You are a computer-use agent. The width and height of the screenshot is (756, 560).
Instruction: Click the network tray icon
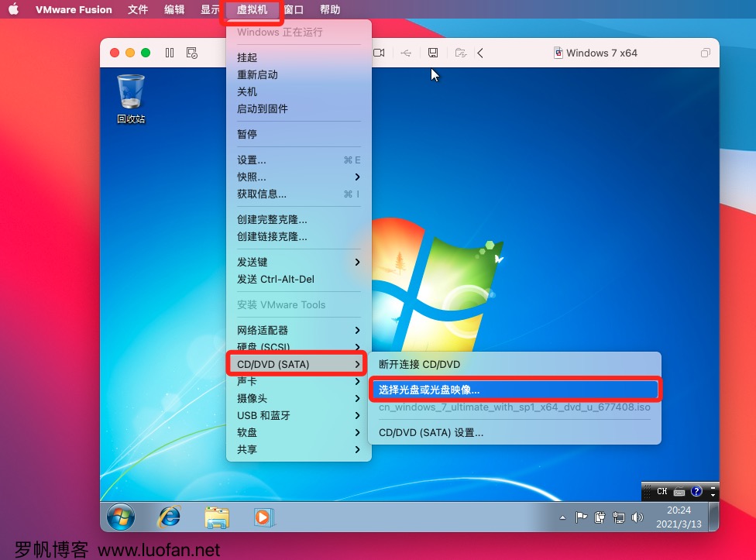(x=619, y=517)
